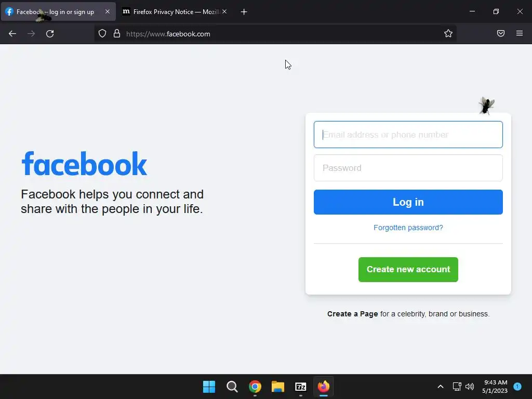Show site security via the padlock icon

(117, 34)
